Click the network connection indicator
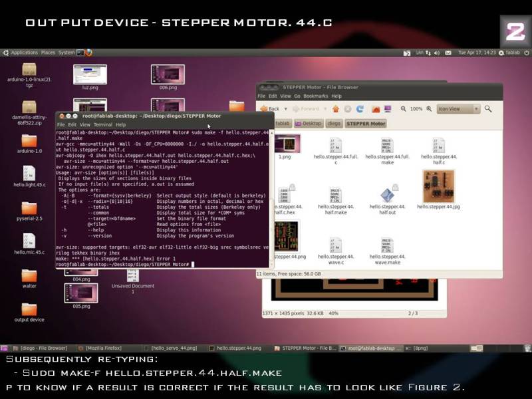The width and height of the screenshot is (532, 399). coord(428,53)
